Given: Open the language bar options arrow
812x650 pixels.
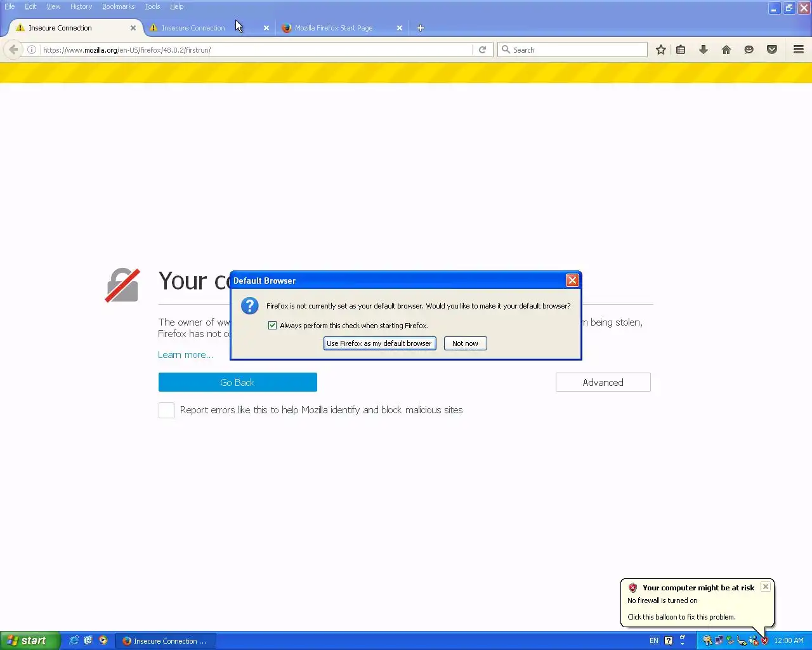Looking at the screenshot, I should click(x=683, y=643).
